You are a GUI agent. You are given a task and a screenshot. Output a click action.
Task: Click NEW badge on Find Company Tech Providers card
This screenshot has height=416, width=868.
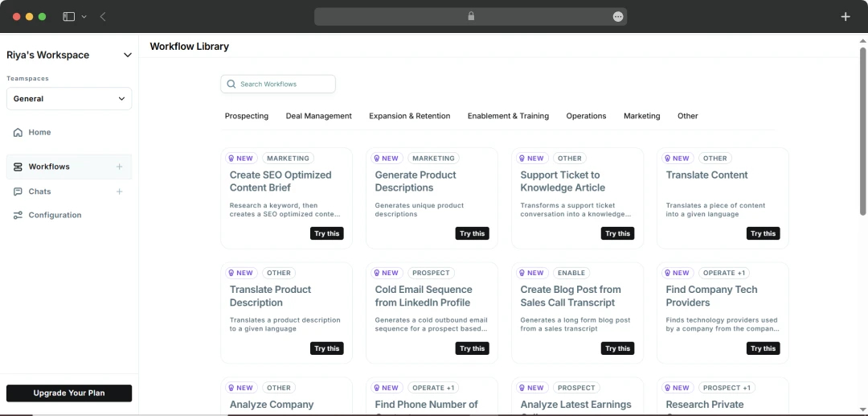coord(677,273)
